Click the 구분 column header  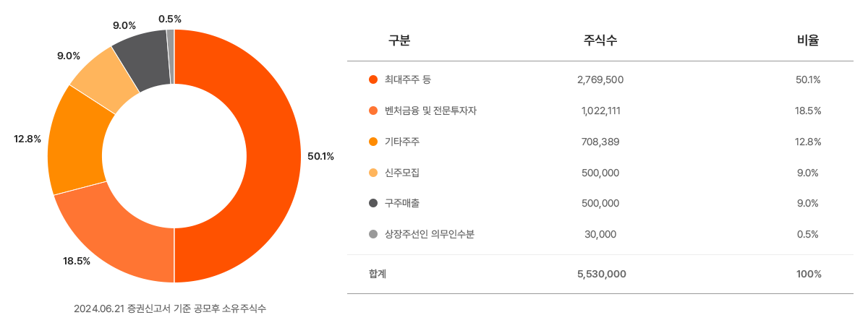coord(399,41)
